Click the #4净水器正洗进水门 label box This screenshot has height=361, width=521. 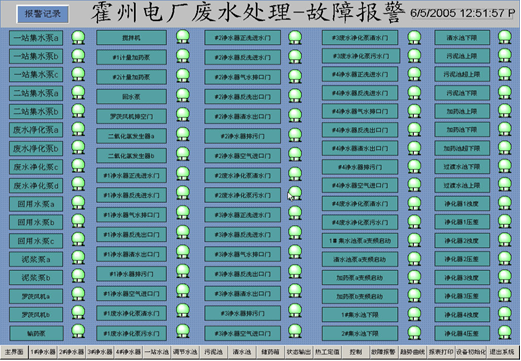pos(360,74)
